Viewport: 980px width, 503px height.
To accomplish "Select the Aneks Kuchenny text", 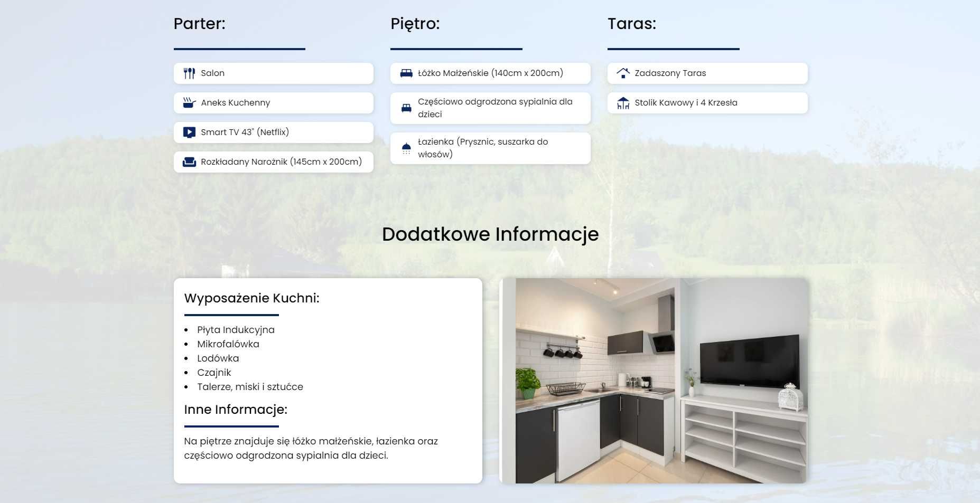I will click(x=236, y=103).
